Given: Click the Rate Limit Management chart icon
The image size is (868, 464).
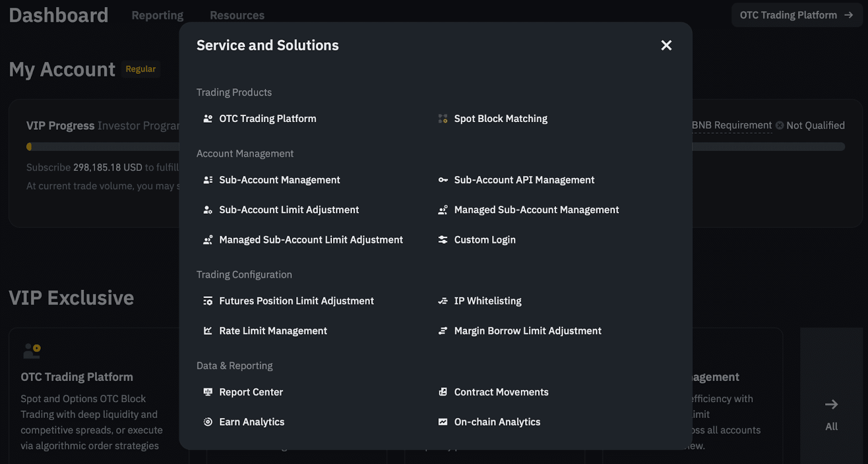Looking at the screenshot, I should point(208,331).
